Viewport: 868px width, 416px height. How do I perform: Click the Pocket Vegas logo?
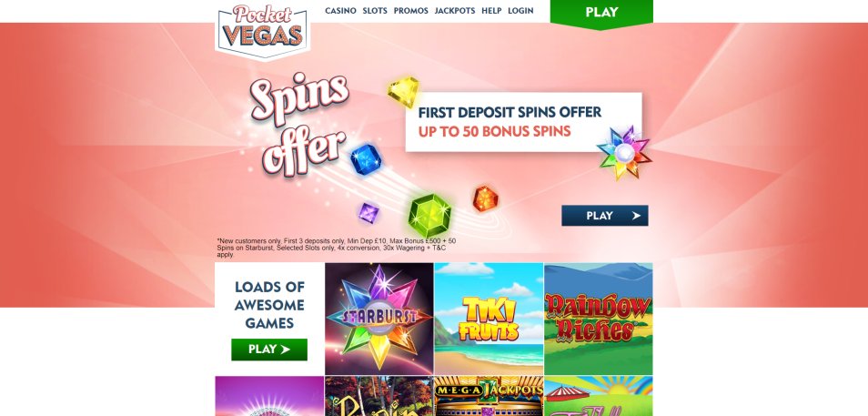click(262, 30)
